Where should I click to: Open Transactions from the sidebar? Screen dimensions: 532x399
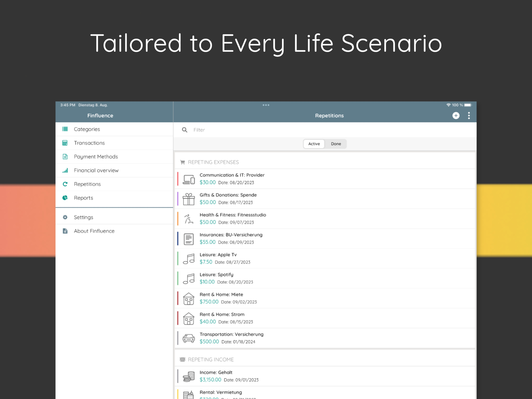pyautogui.click(x=114, y=143)
